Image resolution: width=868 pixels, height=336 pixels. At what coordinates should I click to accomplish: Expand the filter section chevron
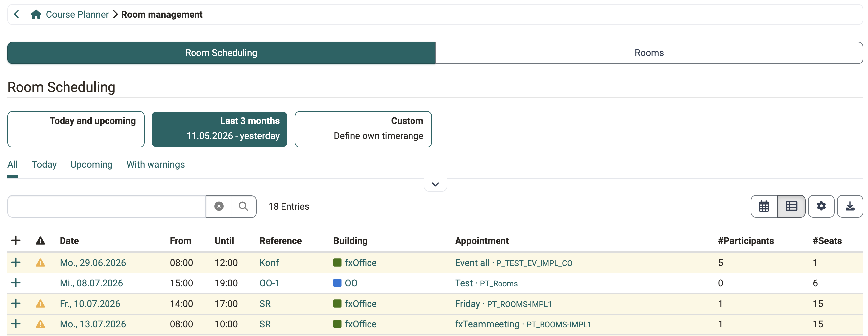(x=435, y=184)
